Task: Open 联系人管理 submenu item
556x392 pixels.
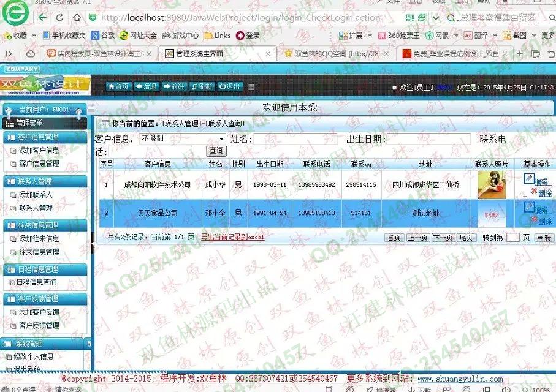Action: point(36,208)
